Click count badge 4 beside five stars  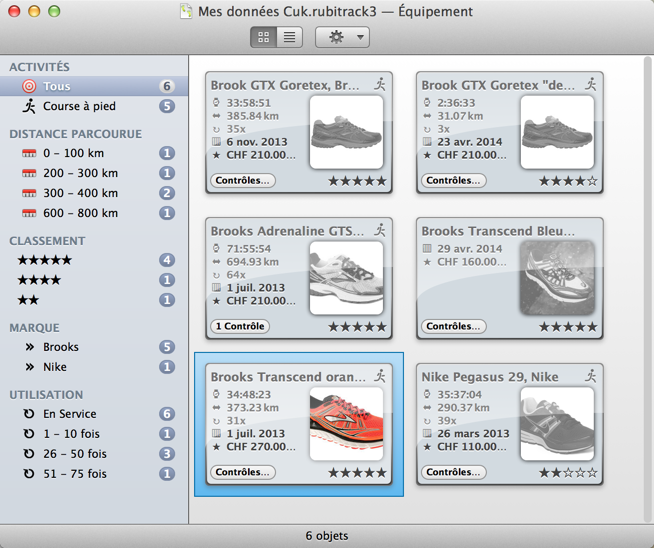coord(167,260)
